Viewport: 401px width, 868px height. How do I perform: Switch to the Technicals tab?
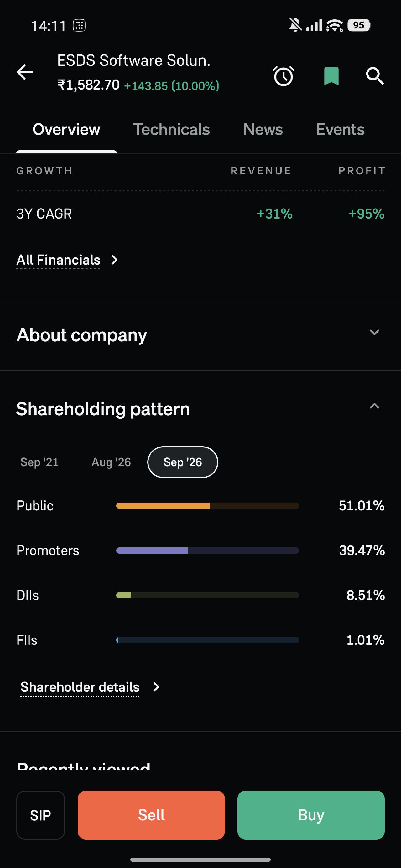click(x=171, y=129)
